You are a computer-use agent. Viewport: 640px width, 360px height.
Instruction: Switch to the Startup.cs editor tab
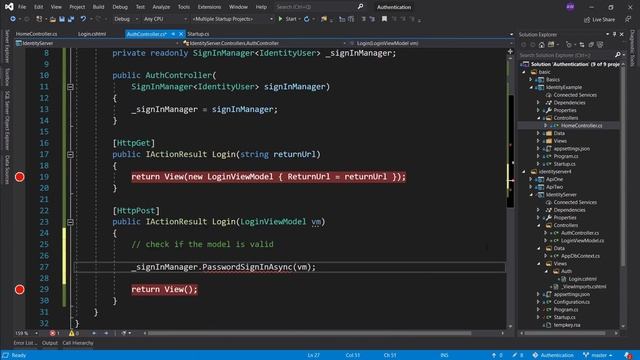[x=198, y=34]
